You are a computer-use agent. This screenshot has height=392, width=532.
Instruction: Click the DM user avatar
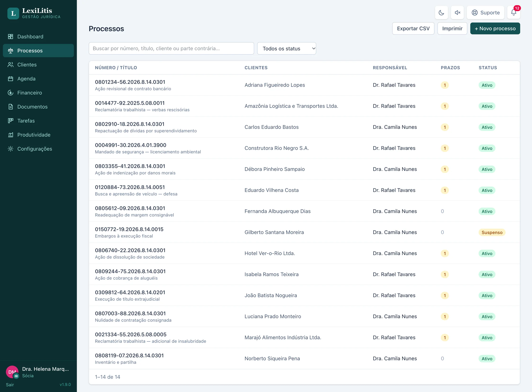coord(12,372)
